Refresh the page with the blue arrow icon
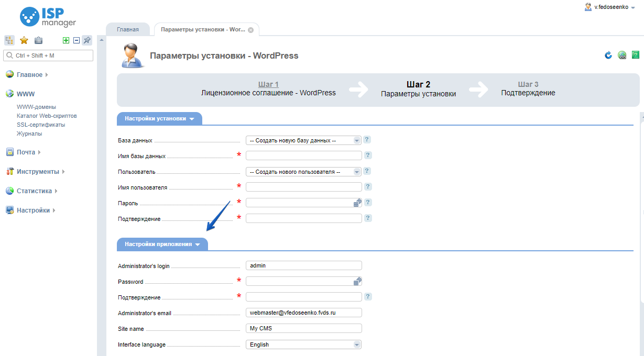Image resolution: width=644 pixels, height=356 pixels. (608, 55)
